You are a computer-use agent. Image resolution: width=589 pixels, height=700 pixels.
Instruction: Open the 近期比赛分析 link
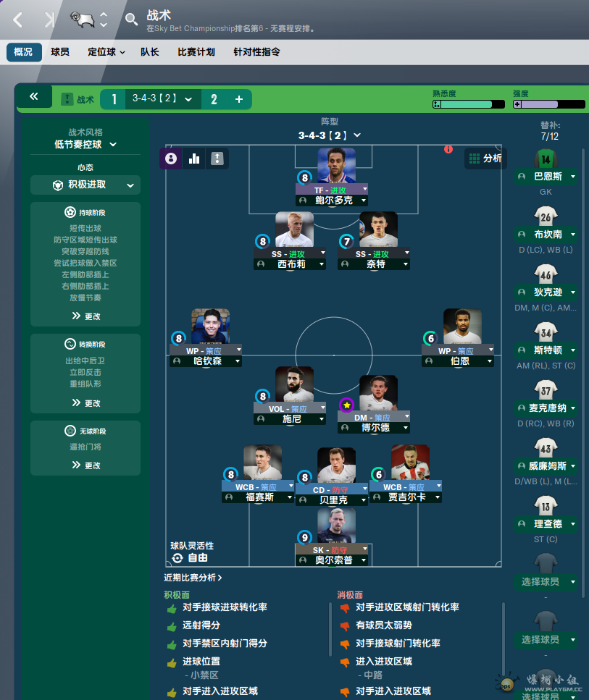pyautogui.click(x=193, y=578)
